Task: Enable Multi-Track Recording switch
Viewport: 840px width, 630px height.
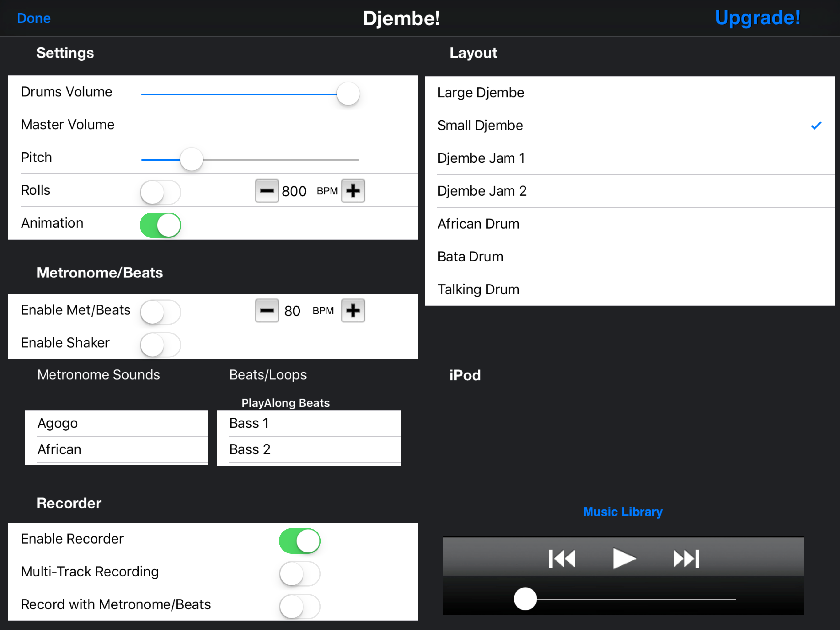Action: pyautogui.click(x=299, y=573)
